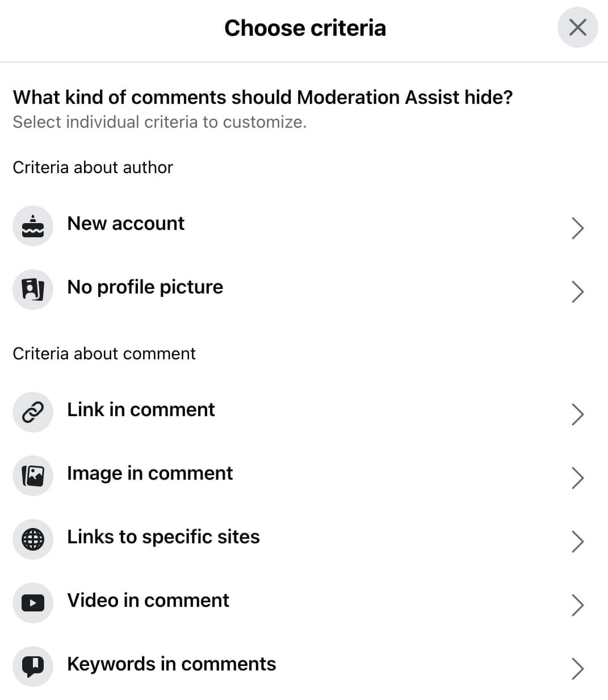This screenshot has width=608, height=700.
Task: Click the Keywords speech bubble icon
Action: 33,667
